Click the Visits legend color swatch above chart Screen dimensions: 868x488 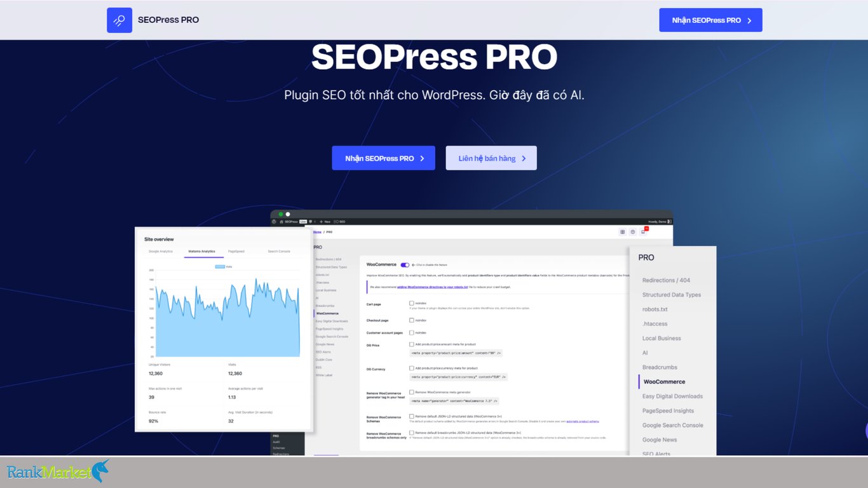(220, 267)
